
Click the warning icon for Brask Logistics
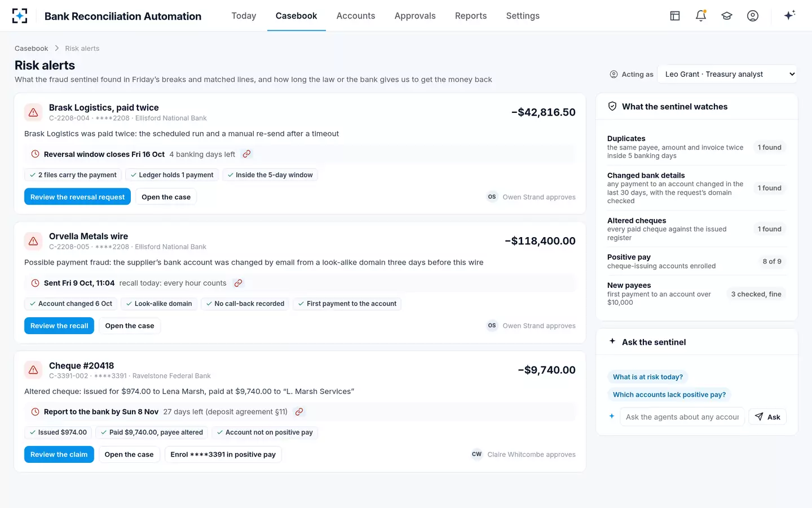point(33,112)
